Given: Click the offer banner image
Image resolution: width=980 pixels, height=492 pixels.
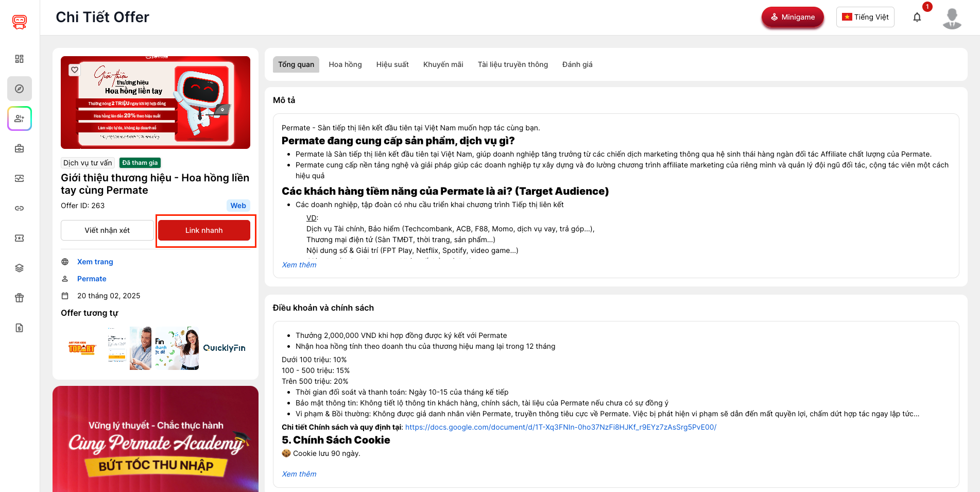Looking at the screenshot, I should coord(156,103).
